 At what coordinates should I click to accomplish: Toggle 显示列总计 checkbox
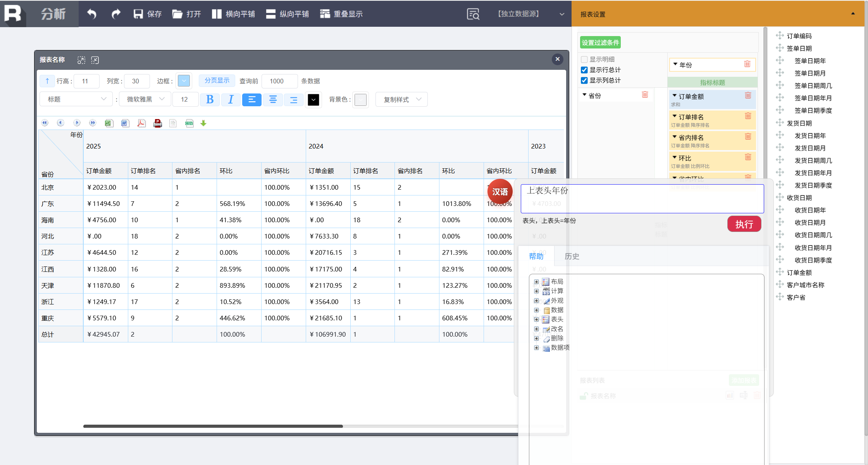click(584, 80)
